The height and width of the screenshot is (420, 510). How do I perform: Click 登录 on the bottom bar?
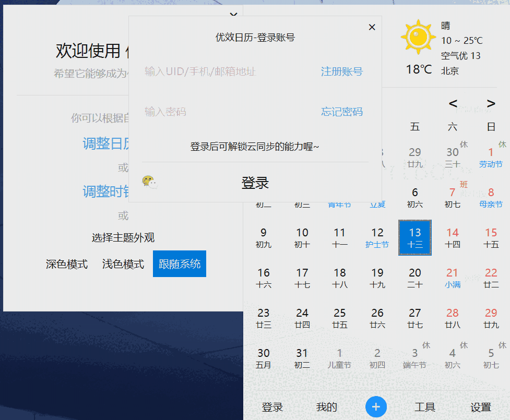(x=274, y=407)
